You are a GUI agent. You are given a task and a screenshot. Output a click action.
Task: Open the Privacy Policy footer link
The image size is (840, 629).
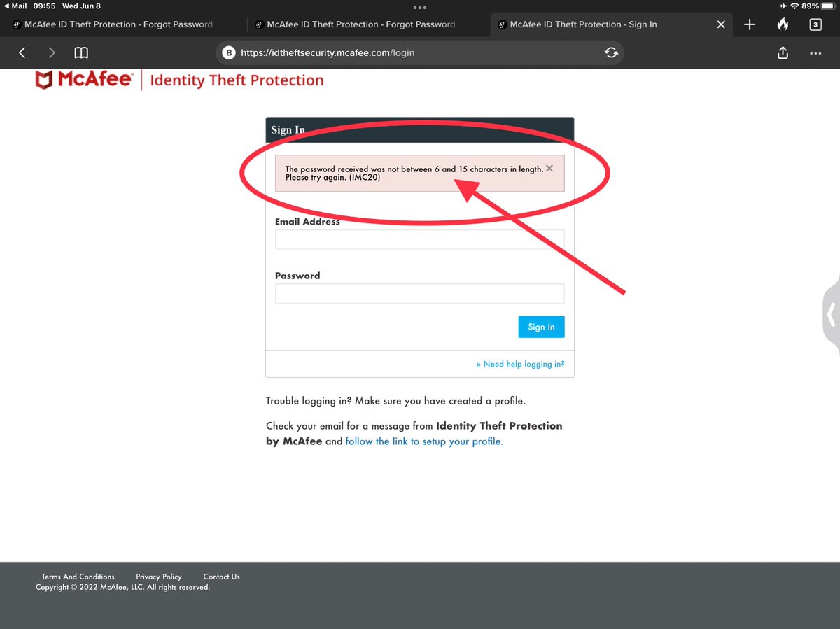click(159, 577)
